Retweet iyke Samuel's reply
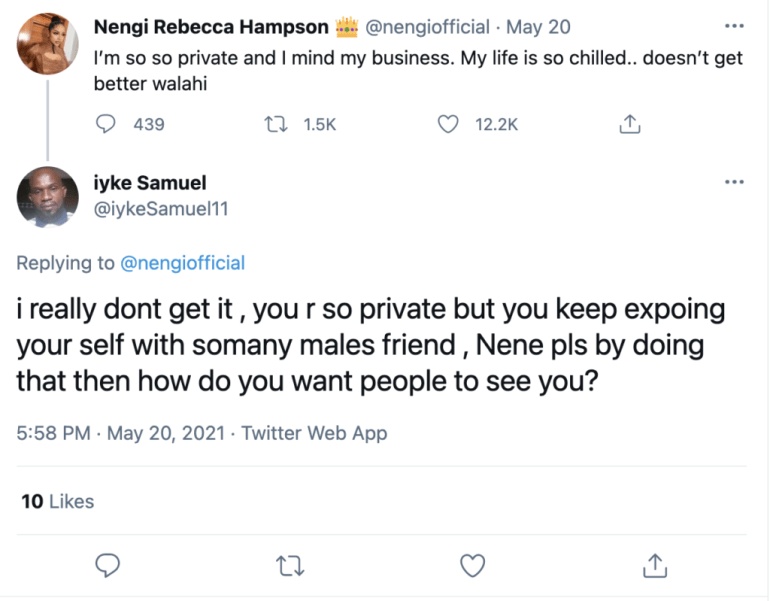The image size is (770, 601). point(290,565)
